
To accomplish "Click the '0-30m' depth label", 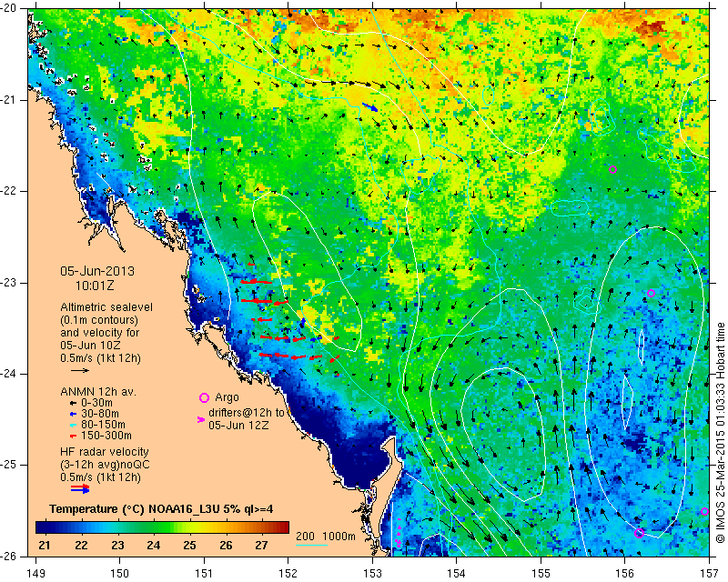I will point(96,403).
